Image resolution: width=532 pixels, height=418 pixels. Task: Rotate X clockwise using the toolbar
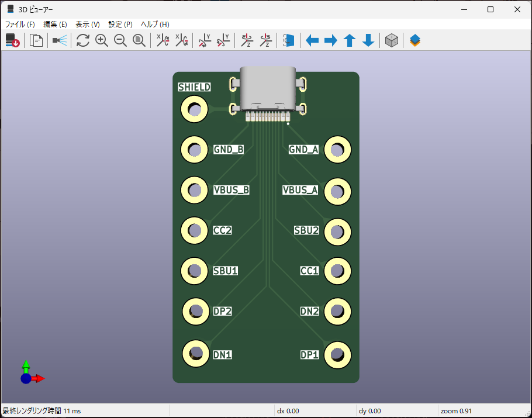(x=163, y=40)
